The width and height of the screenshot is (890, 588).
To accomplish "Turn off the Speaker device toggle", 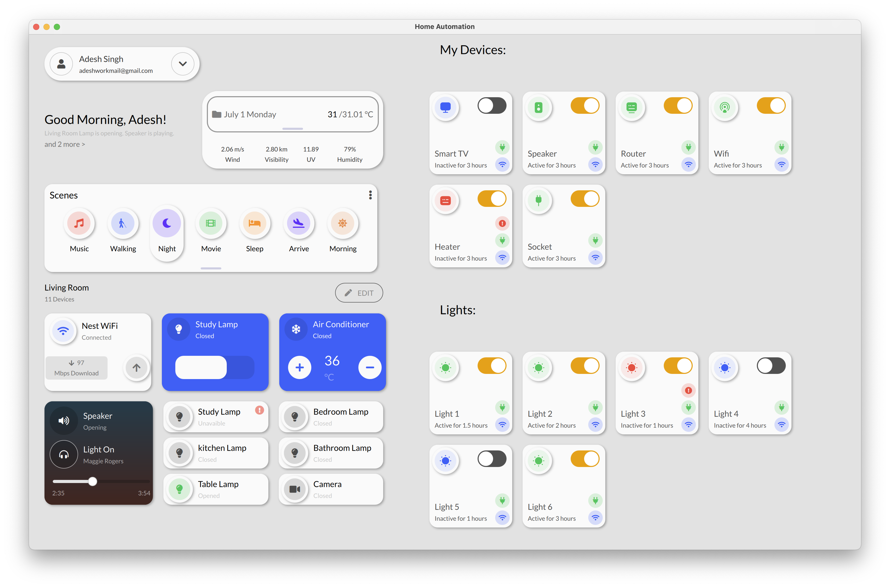I will click(x=585, y=106).
